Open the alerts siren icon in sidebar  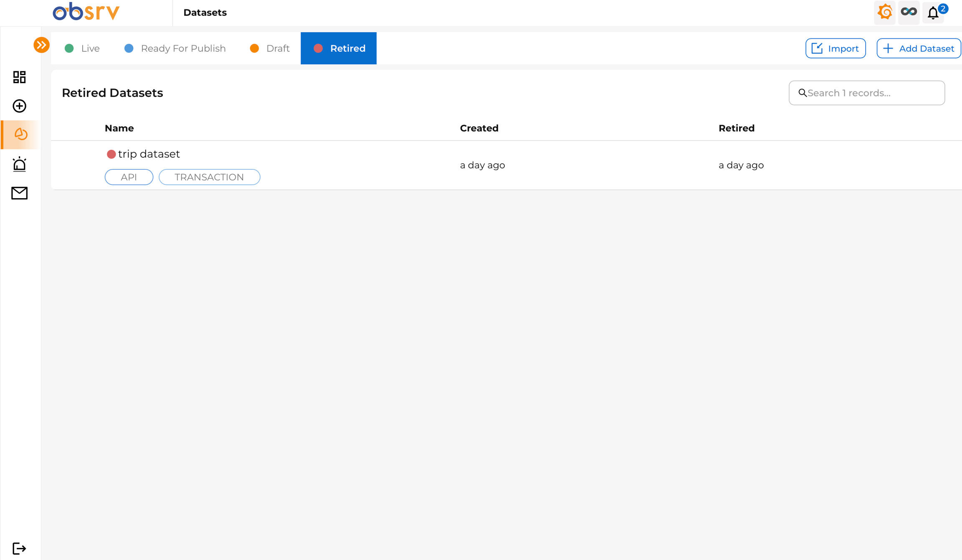click(19, 164)
